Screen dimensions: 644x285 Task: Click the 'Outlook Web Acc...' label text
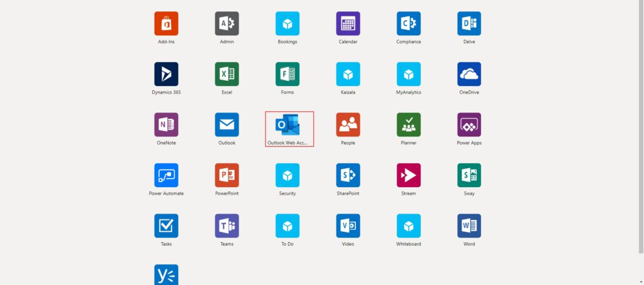(287, 143)
